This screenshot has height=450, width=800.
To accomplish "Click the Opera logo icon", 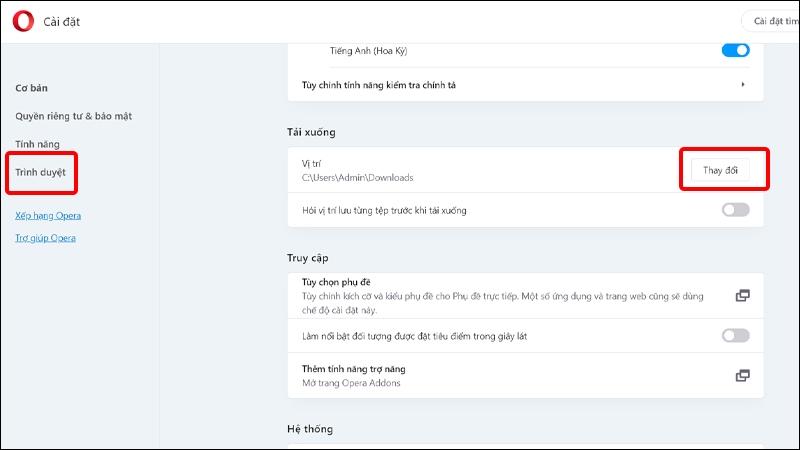I will [x=24, y=21].
